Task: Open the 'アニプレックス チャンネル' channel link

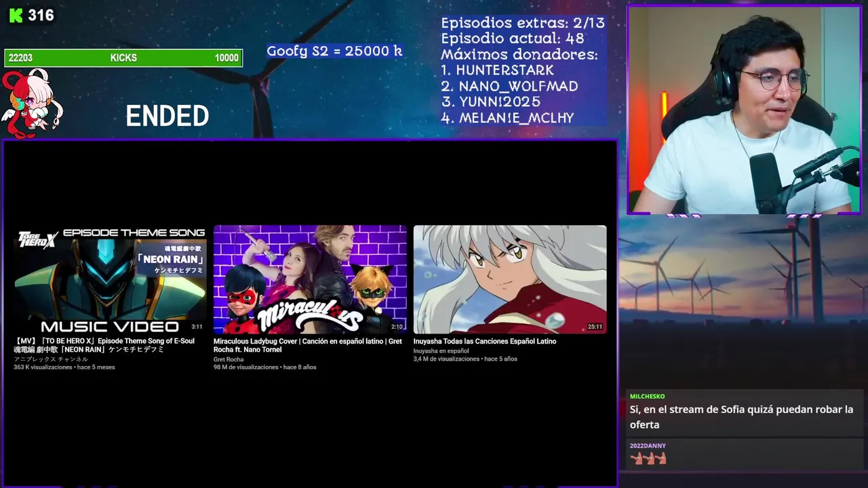Action: pyautogui.click(x=51, y=359)
